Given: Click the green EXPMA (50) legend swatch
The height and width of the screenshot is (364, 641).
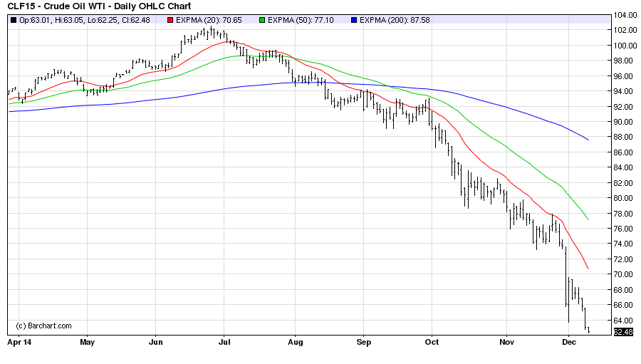Looking at the screenshot, I should (263, 19).
